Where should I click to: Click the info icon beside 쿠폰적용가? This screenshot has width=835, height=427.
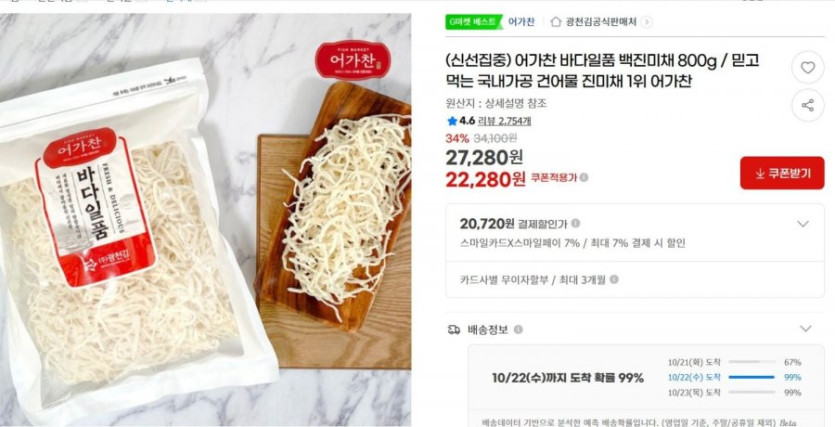pos(584,178)
